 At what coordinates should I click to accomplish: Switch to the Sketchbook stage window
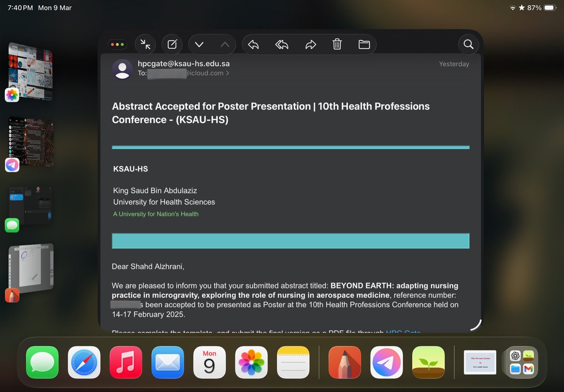click(31, 269)
